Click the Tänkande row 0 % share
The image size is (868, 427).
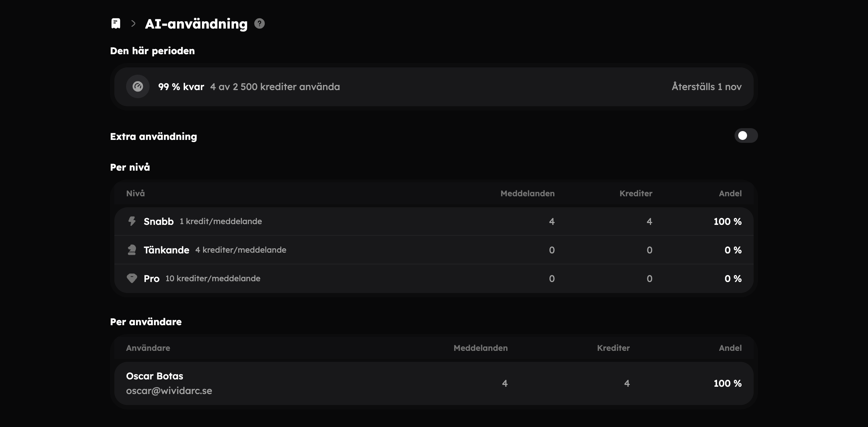point(733,250)
